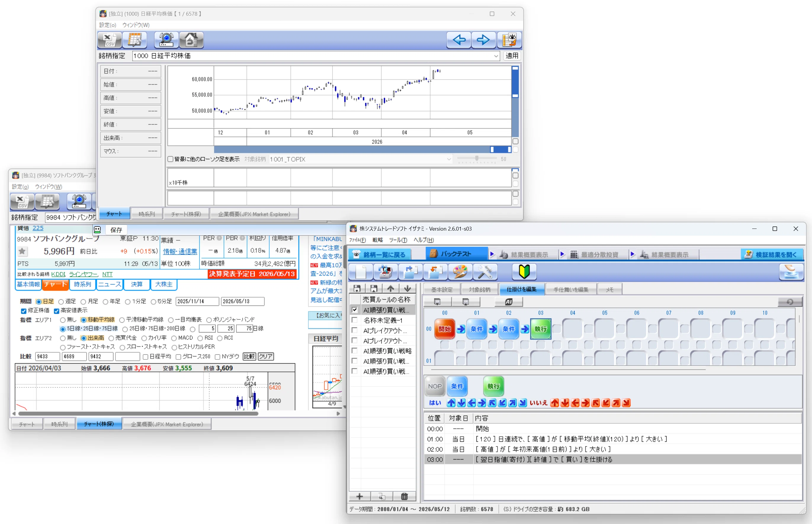Select the green 執行 block in column 03
This screenshot has height=524, width=812.
540,329
